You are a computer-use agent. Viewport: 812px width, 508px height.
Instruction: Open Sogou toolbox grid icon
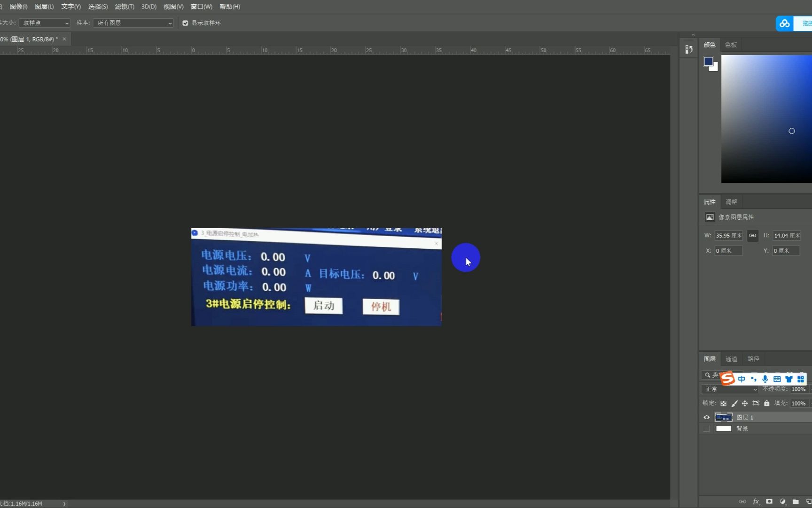801,379
